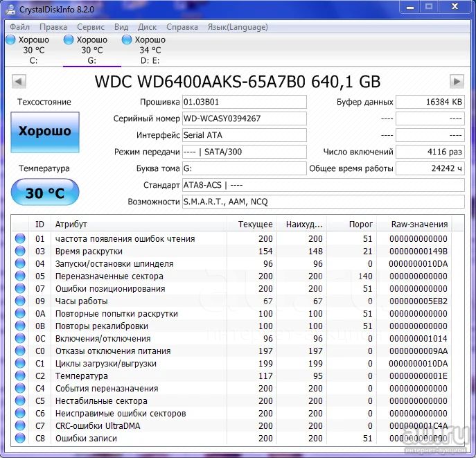The height and width of the screenshot is (458, 476).
Task: Select 'Циклы загрузки/выгрузки' attribute text
Action: 105,364
